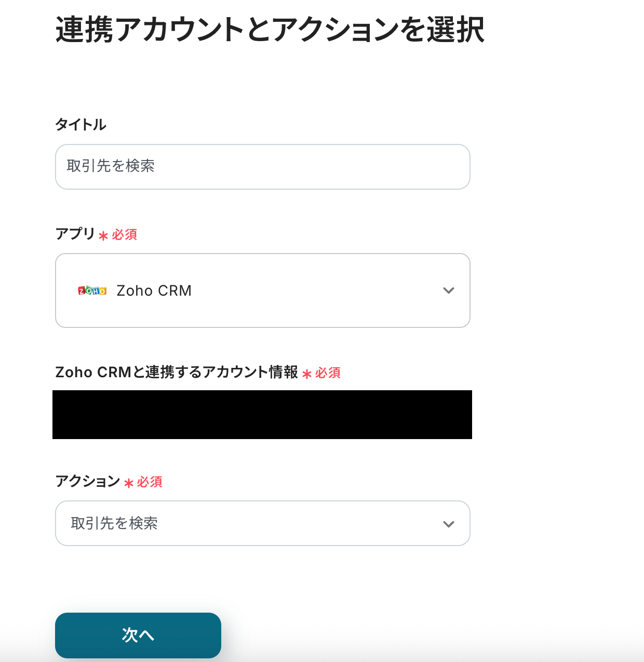Click the red asterisk beside アカウント情報
Viewport: 644px width, 662px height.
pos(307,374)
